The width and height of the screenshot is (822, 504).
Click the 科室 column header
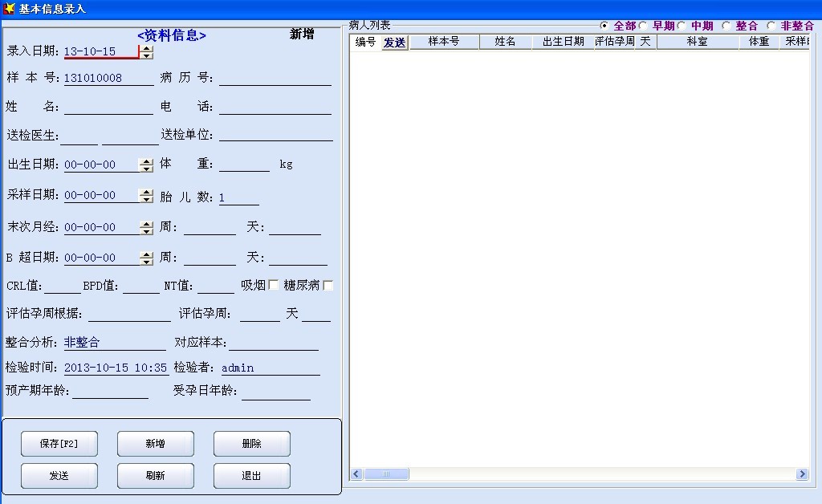click(x=698, y=42)
